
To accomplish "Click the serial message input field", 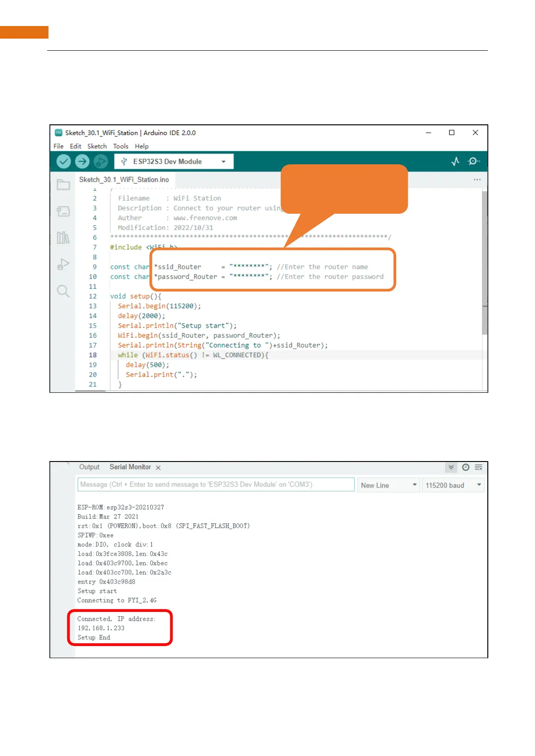I will tap(216, 485).
